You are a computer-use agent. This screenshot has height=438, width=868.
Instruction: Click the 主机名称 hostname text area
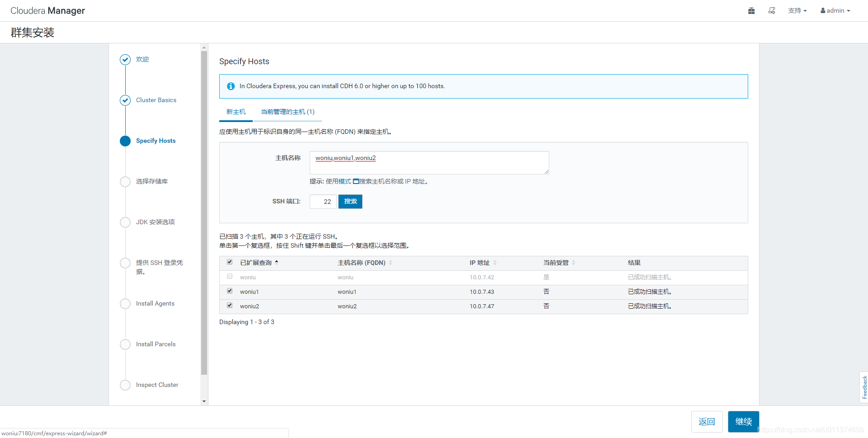(x=429, y=163)
